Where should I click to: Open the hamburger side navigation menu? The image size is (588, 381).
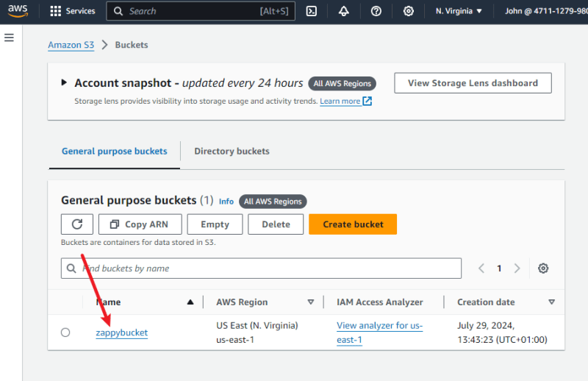(x=9, y=38)
